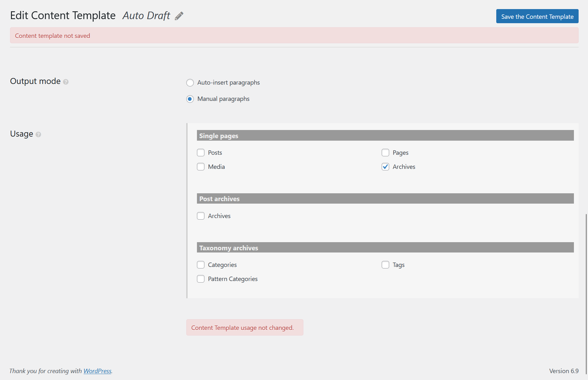Image resolution: width=588 pixels, height=380 pixels.
Task: Enable the Tags taxonomy checkbox
Action: click(x=385, y=265)
